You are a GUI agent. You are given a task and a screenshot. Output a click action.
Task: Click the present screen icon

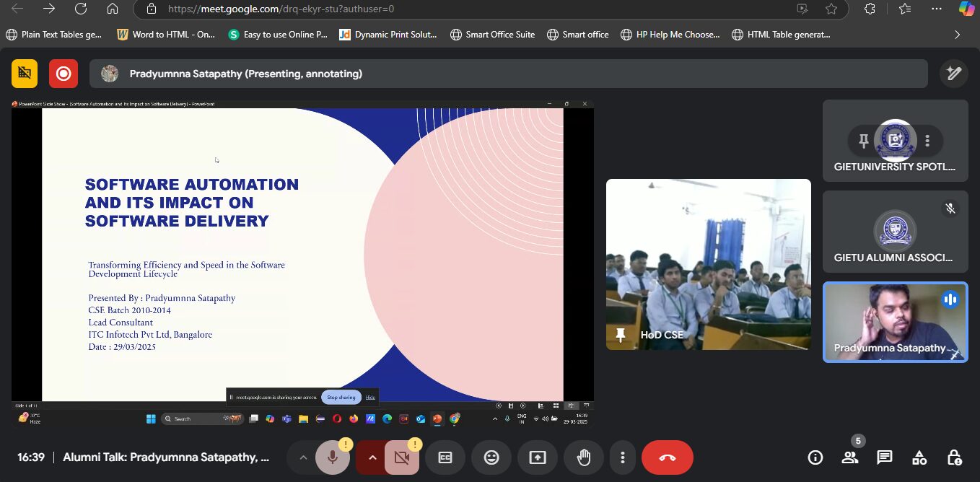pyautogui.click(x=538, y=457)
